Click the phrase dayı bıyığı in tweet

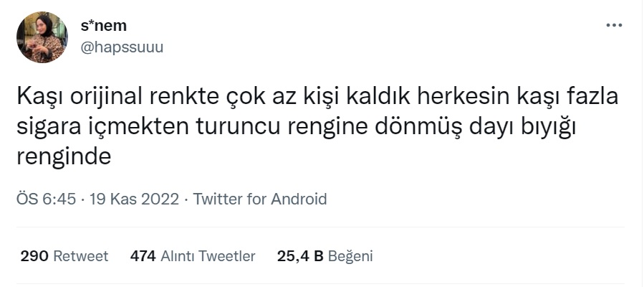tap(520, 128)
